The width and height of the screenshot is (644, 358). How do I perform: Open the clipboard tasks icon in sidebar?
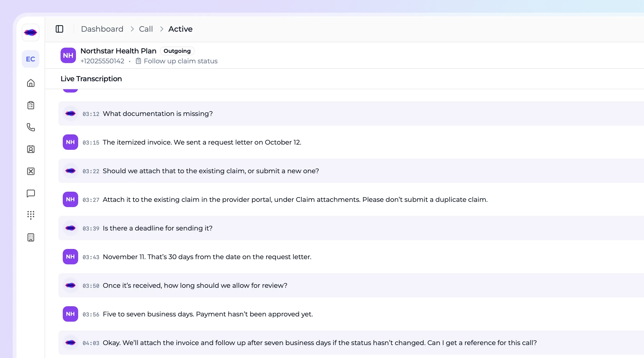point(31,105)
